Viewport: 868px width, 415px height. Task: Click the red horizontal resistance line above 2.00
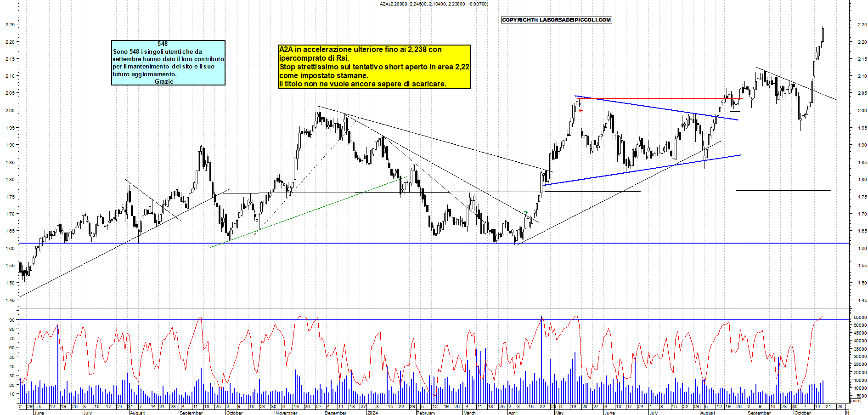click(x=659, y=98)
